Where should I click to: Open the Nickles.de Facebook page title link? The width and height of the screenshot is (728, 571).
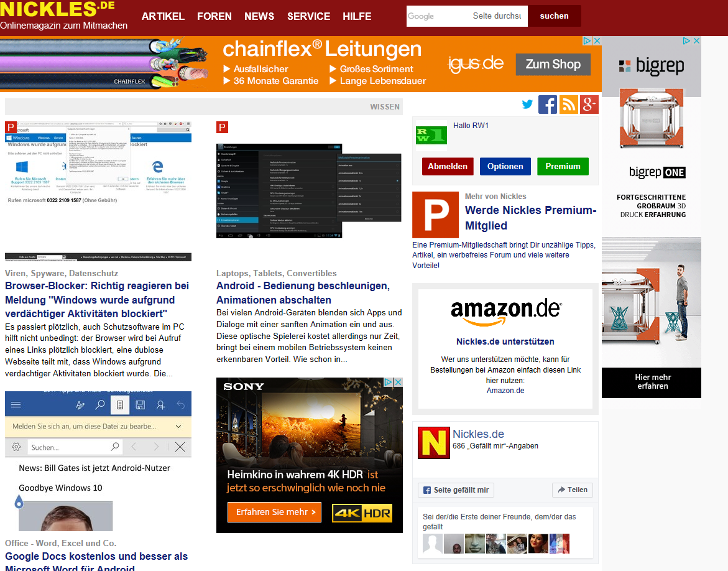click(x=478, y=434)
